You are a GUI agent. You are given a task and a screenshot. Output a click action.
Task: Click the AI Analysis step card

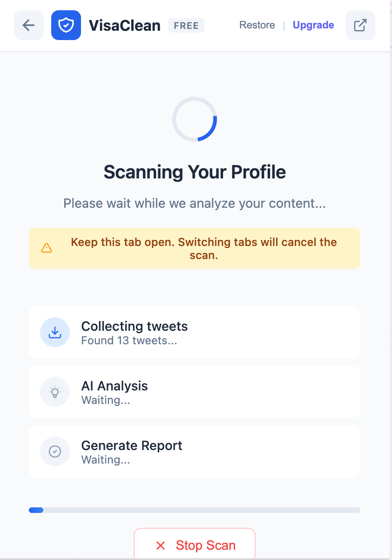tap(195, 391)
